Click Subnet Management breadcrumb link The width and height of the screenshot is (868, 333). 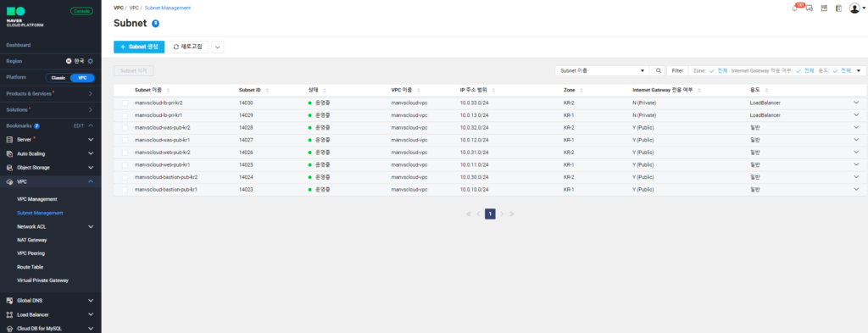coord(168,8)
